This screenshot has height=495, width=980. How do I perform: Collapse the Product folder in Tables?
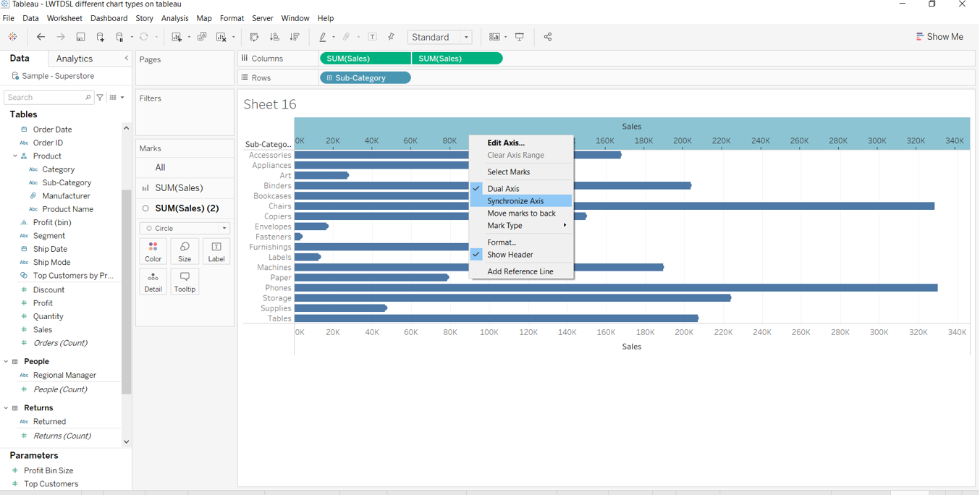click(x=14, y=156)
